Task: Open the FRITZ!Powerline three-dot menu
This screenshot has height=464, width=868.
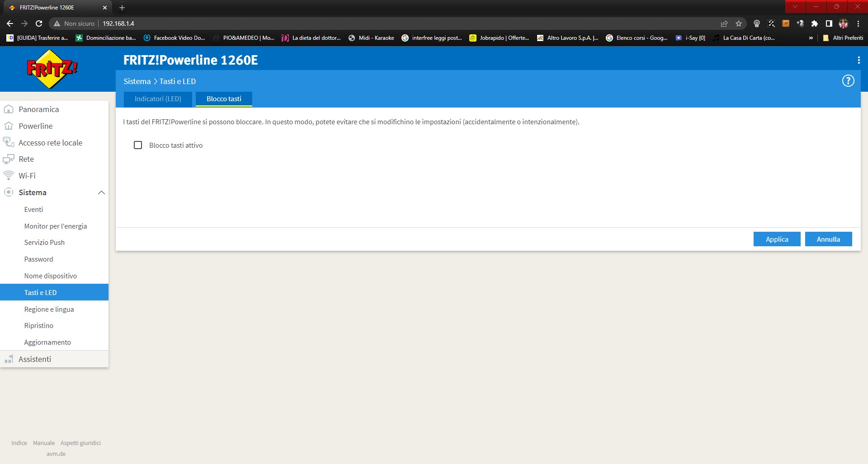Action: pos(859,60)
